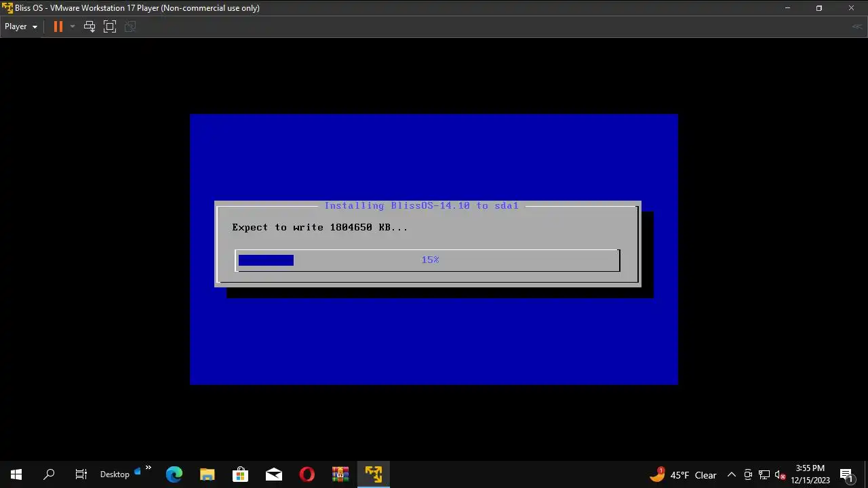Open Windows Search from taskbar
The width and height of the screenshot is (868, 488).
(49, 474)
